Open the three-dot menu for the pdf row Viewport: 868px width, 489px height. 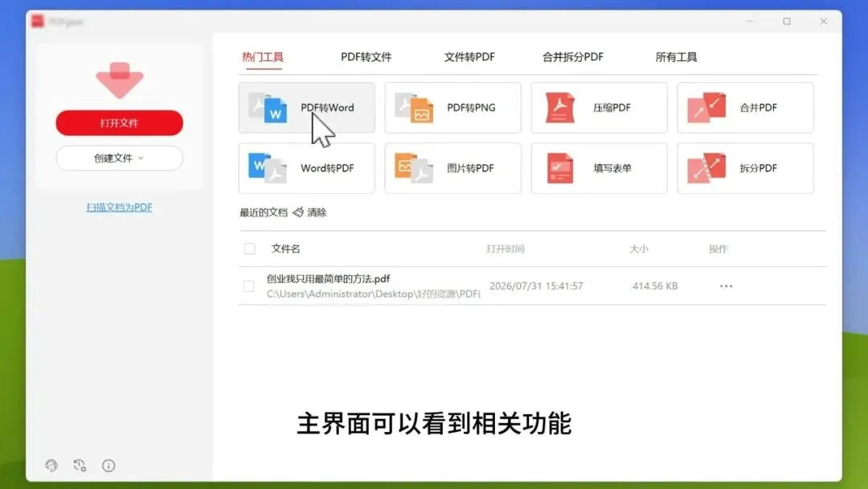726,286
